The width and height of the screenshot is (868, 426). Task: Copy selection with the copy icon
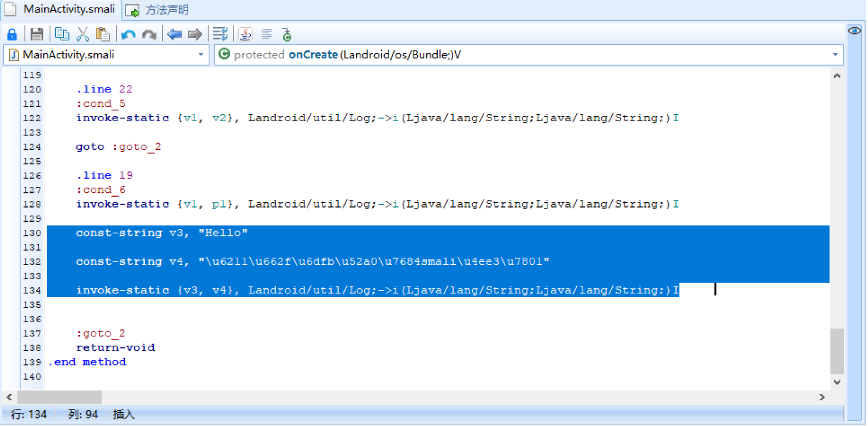point(62,34)
